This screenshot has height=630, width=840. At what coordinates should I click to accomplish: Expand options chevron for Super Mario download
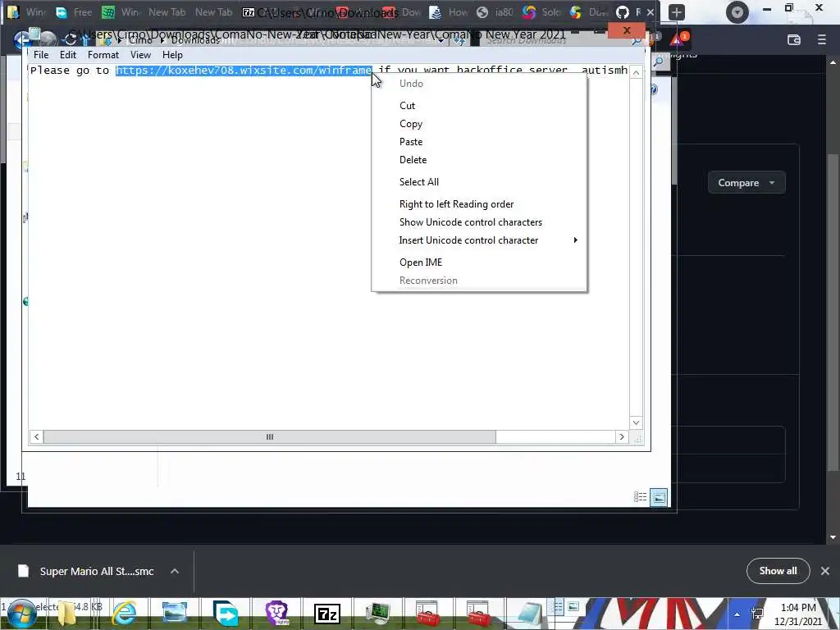coord(175,571)
